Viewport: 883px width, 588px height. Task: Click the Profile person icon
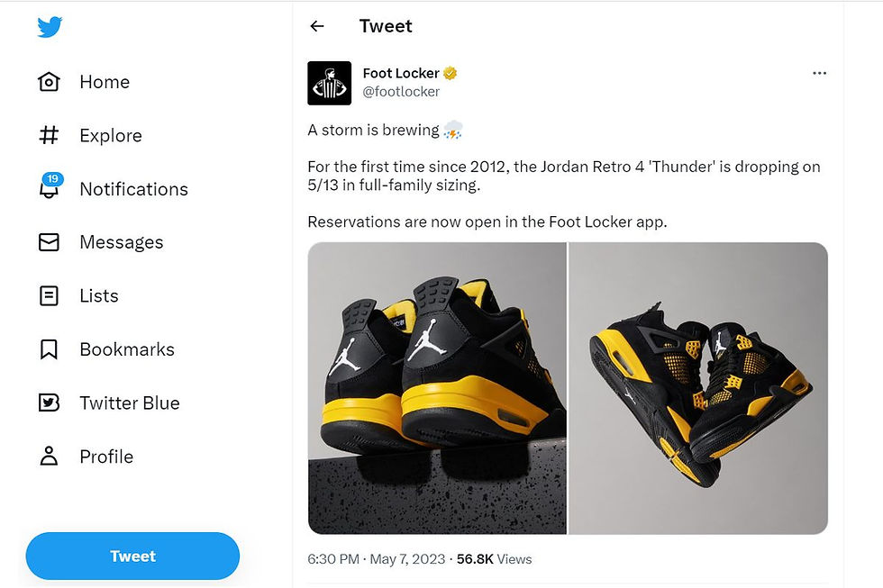click(49, 457)
